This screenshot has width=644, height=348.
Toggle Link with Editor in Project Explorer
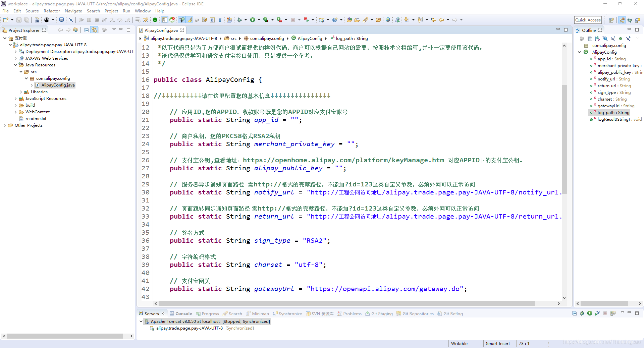pyautogui.click(x=94, y=30)
